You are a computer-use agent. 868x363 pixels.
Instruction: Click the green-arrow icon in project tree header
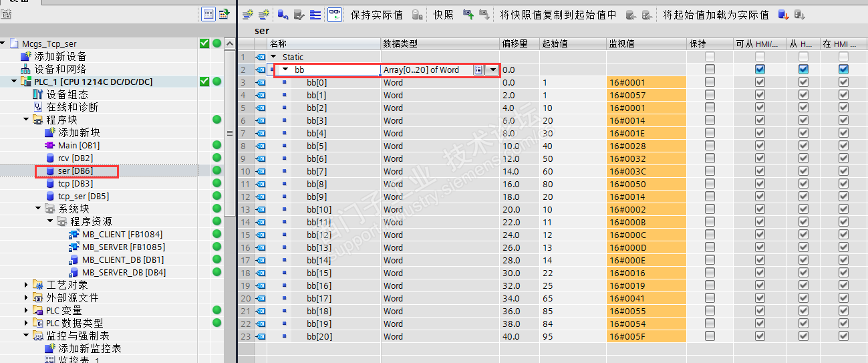pos(224,13)
